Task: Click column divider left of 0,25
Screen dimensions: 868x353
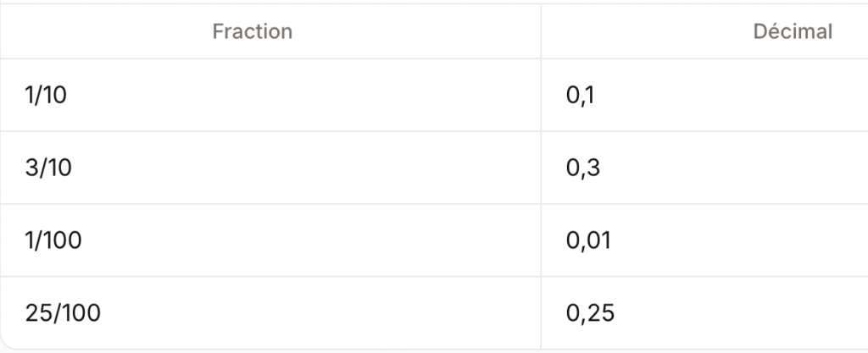Action: [541, 313]
